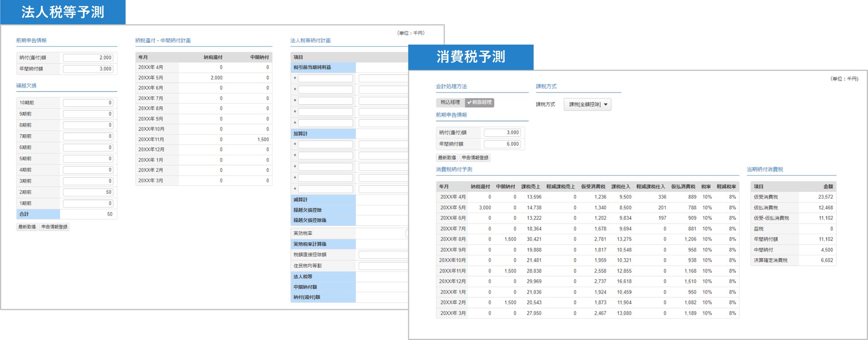The width and height of the screenshot is (868, 340).
Task: Click the 前期申告情報 heading in 消費税予測
Action: 451,115
